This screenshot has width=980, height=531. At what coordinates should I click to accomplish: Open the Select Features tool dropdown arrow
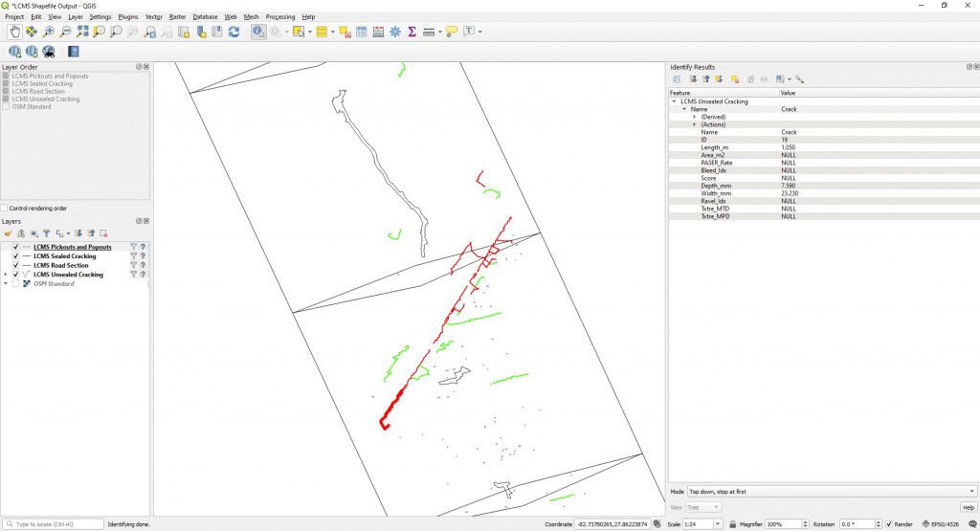[310, 32]
